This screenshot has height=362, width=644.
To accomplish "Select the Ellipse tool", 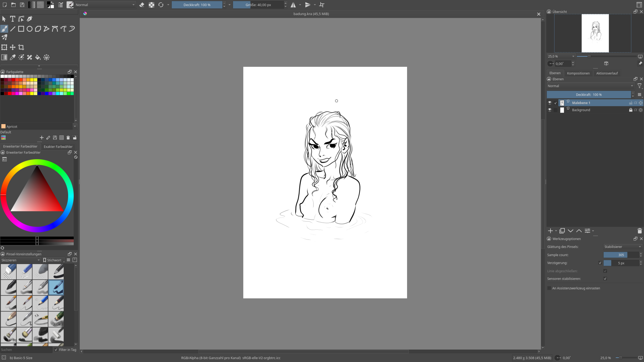I will click(x=29, y=29).
